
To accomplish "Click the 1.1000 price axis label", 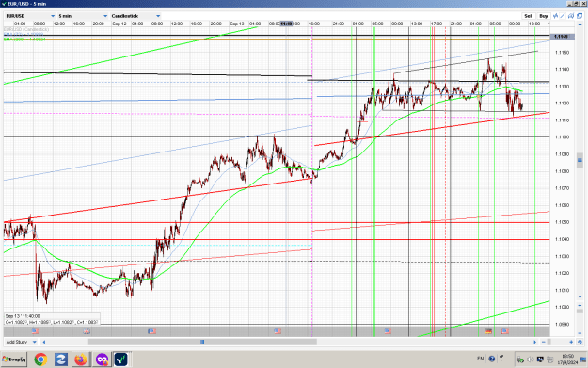I will [562, 307].
